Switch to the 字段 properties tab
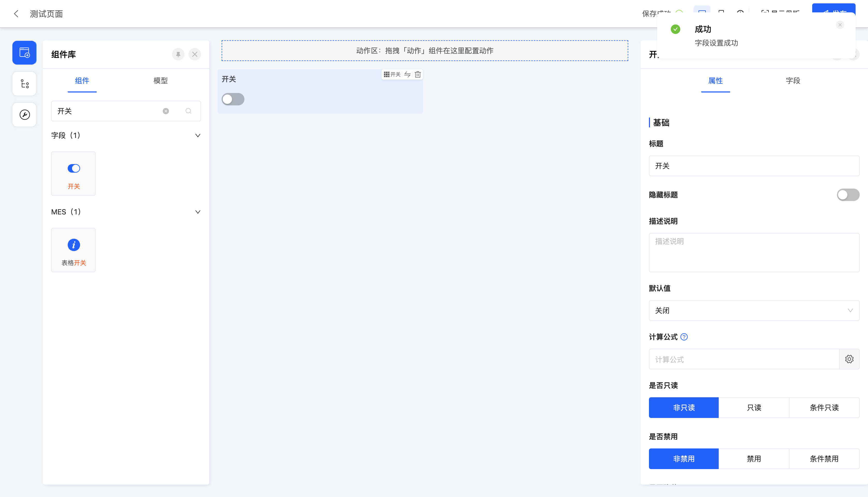 (x=793, y=81)
